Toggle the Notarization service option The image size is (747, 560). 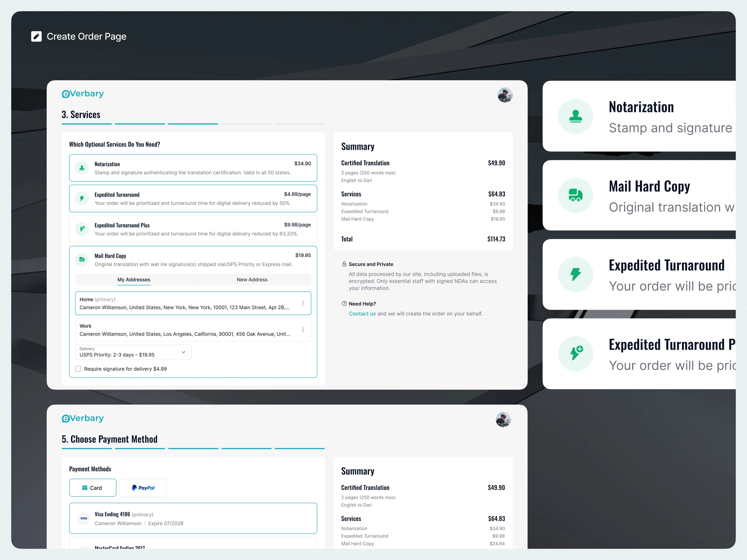[193, 168]
